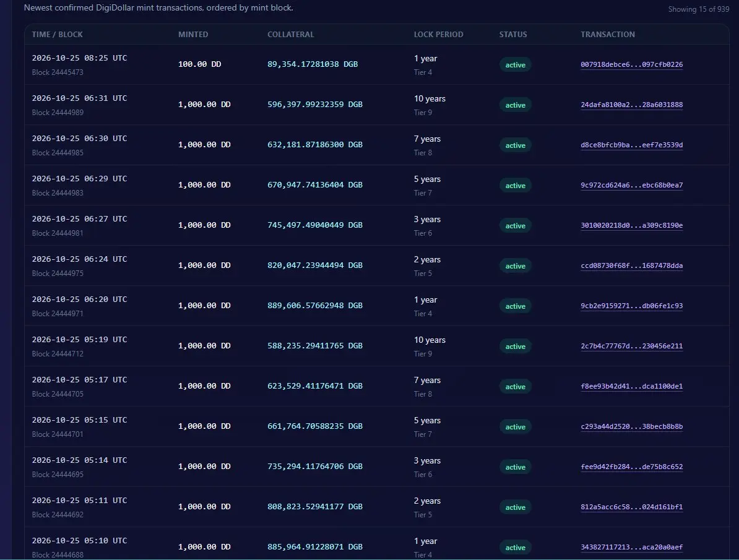Screen dimensions: 739x560
Task: Click timestamp 2026-10-25 06:29 UTC
Action: (80, 179)
